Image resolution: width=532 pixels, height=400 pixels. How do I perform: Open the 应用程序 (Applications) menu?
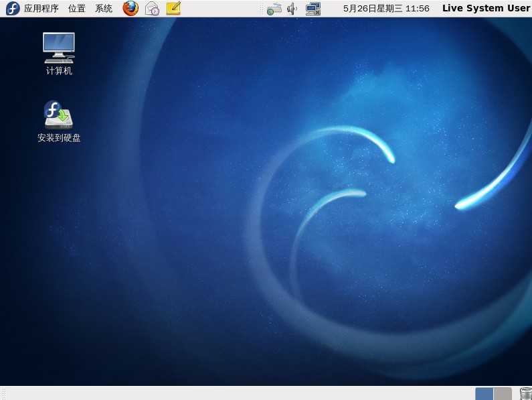pos(41,9)
